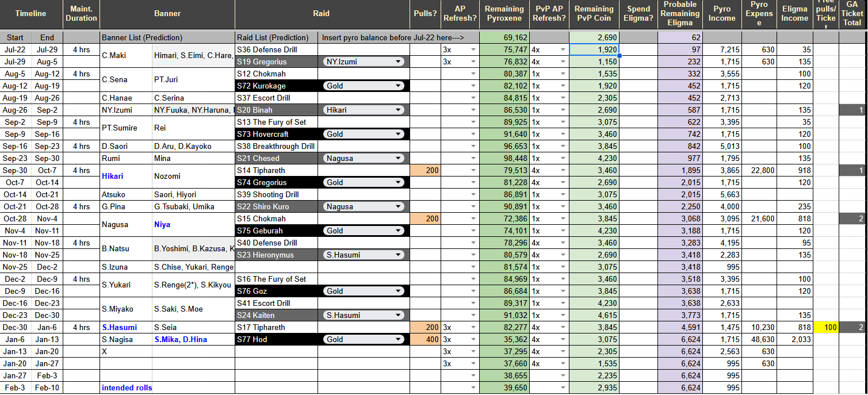
Task: Select the 2,033 Eligma Income cell
Action: [794, 340]
